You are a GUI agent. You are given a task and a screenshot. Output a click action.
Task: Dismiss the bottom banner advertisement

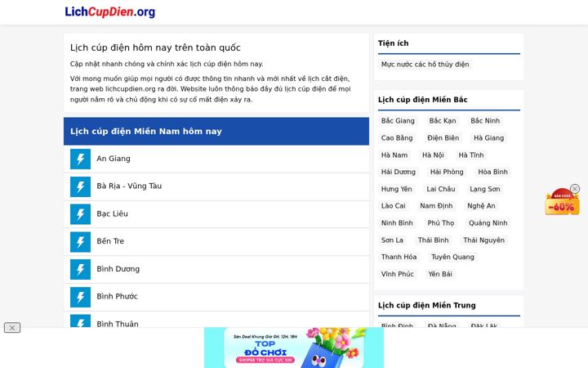pos(12,327)
